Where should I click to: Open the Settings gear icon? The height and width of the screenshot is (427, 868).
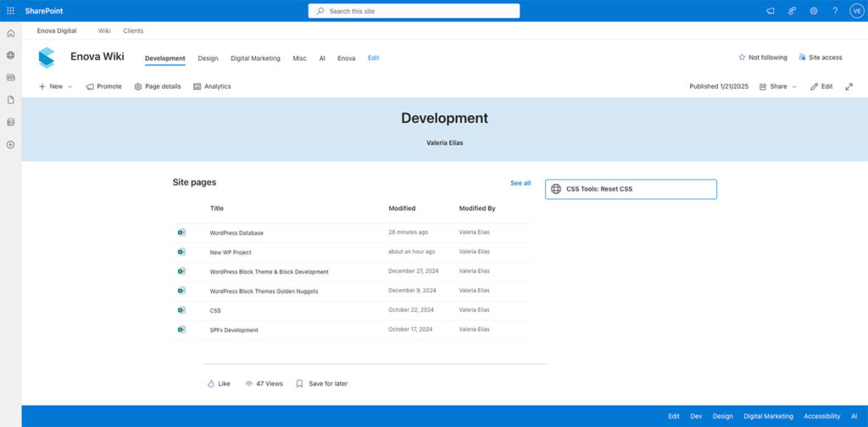coord(813,10)
